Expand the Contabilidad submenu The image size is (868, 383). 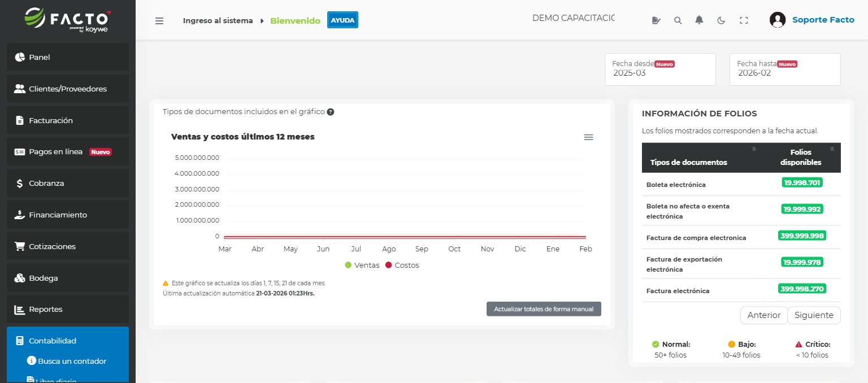click(x=53, y=341)
